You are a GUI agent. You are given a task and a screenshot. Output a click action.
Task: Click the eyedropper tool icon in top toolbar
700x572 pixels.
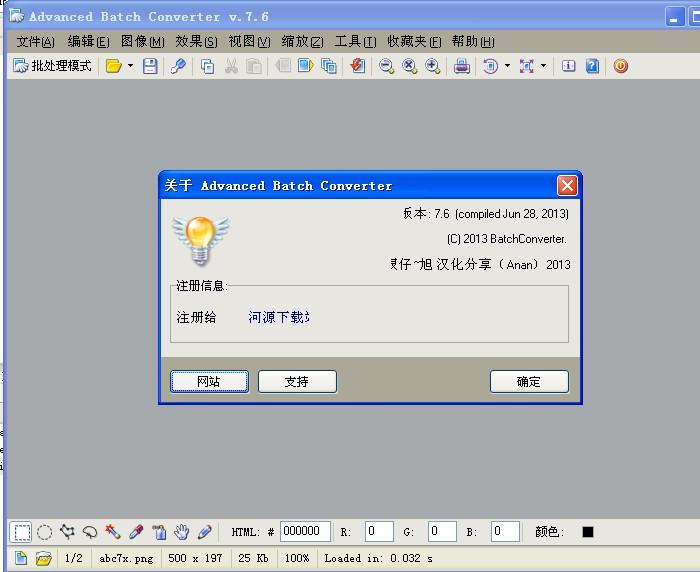[178, 66]
